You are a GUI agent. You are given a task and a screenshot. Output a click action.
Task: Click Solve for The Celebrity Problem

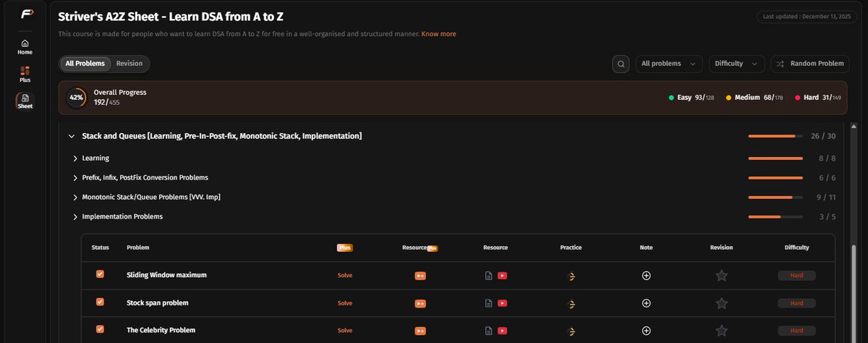click(345, 331)
